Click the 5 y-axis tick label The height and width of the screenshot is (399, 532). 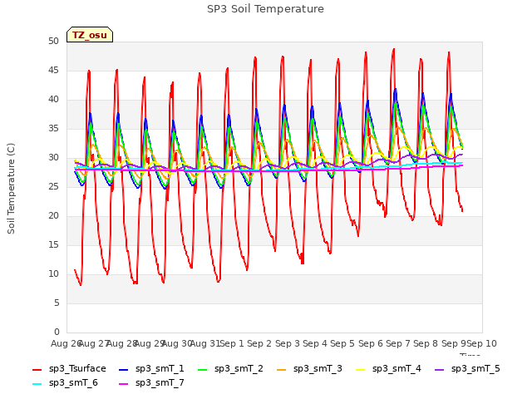click(x=57, y=303)
